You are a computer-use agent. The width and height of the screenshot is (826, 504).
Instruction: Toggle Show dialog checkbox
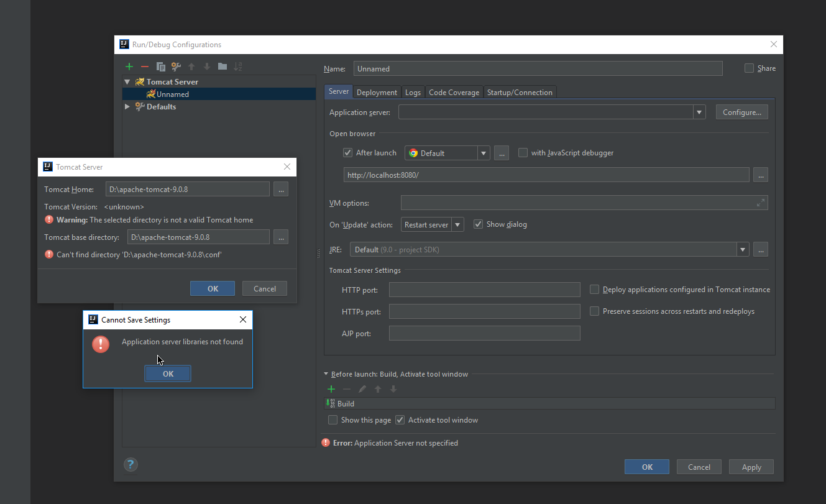[478, 224]
